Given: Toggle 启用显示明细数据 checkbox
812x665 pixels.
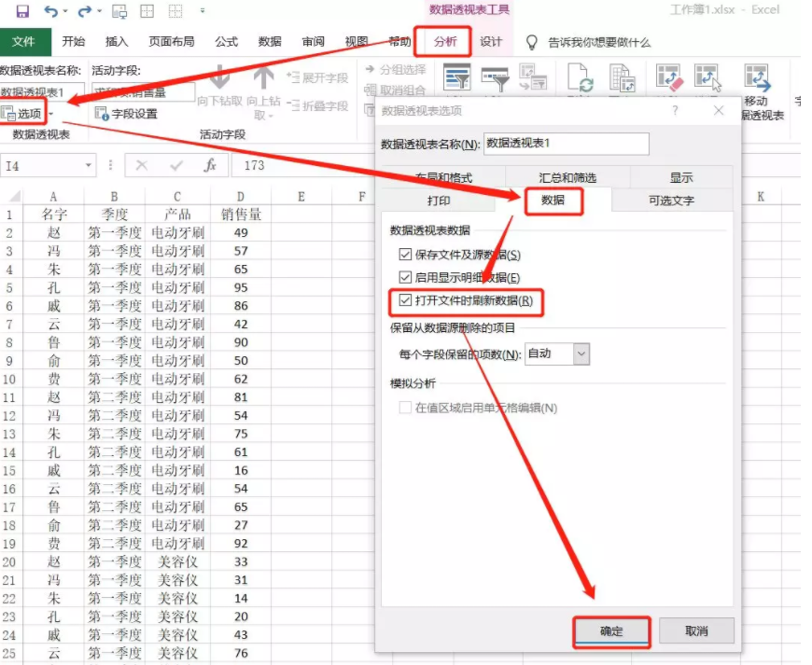Looking at the screenshot, I should point(405,277).
